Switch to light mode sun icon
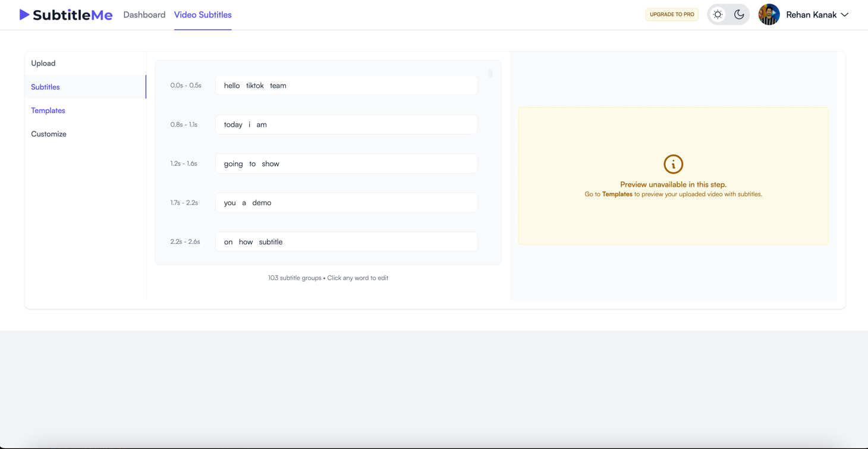This screenshot has width=868, height=449. click(x=718, y=15)
